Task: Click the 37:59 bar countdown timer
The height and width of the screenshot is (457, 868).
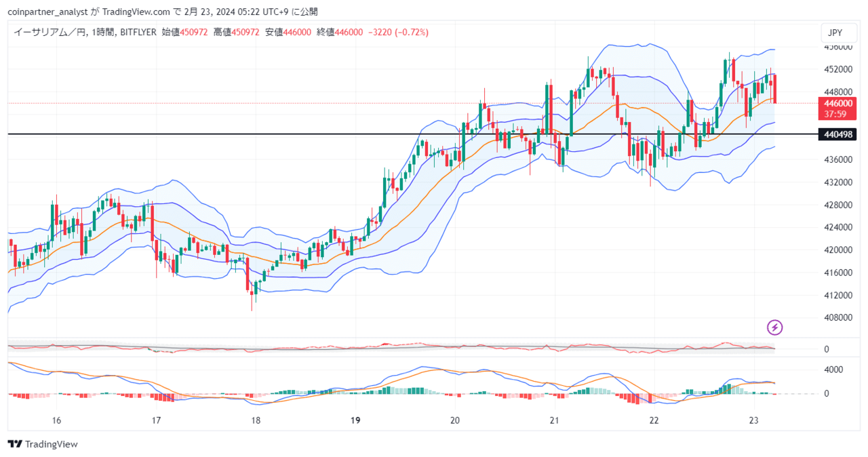Action: [x=836, y=113]
